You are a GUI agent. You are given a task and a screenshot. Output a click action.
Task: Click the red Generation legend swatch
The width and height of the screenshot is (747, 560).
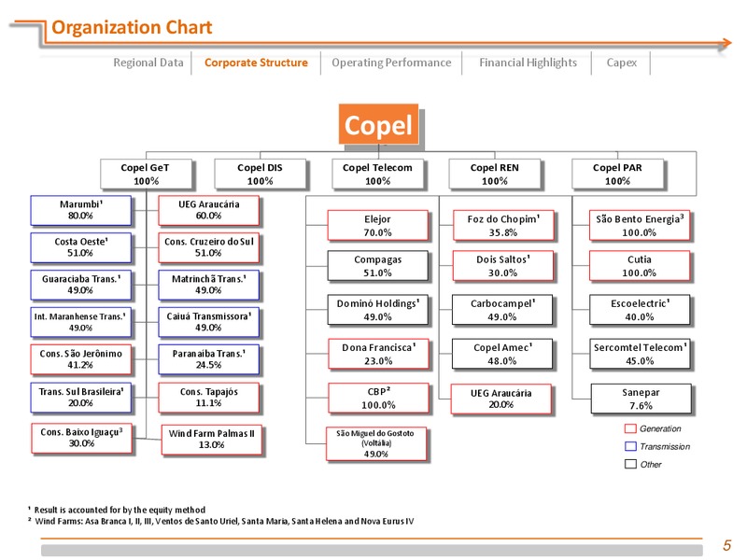630,428
